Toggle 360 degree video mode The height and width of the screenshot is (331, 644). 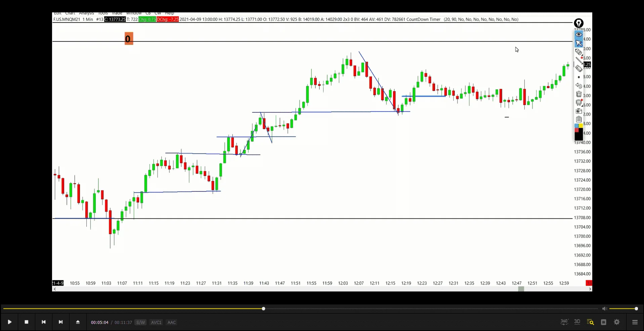coord(564,322)
